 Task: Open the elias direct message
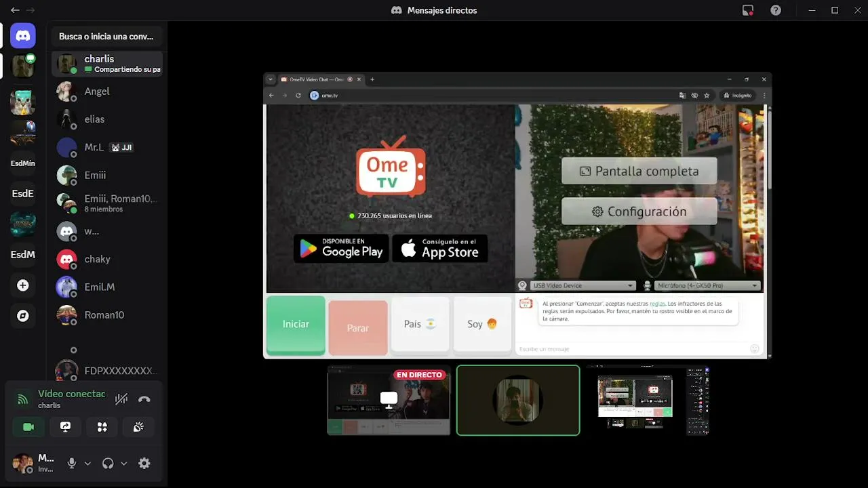tap(107, 119)
